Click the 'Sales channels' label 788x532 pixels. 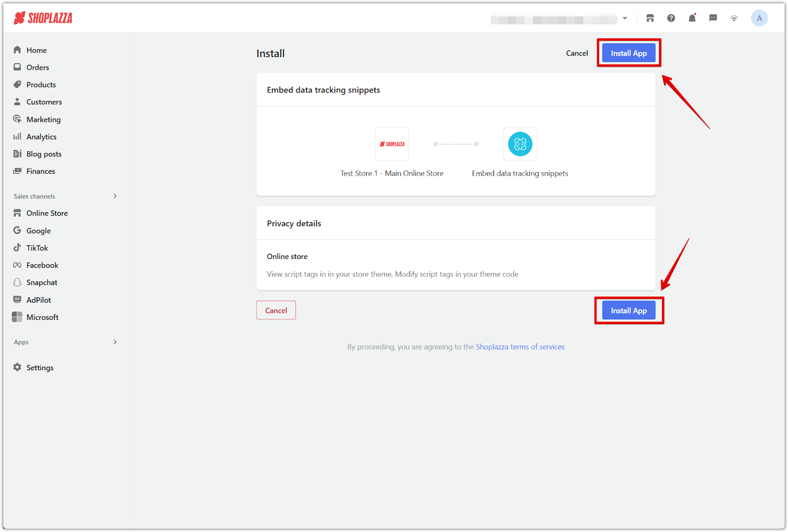point(34,196)
